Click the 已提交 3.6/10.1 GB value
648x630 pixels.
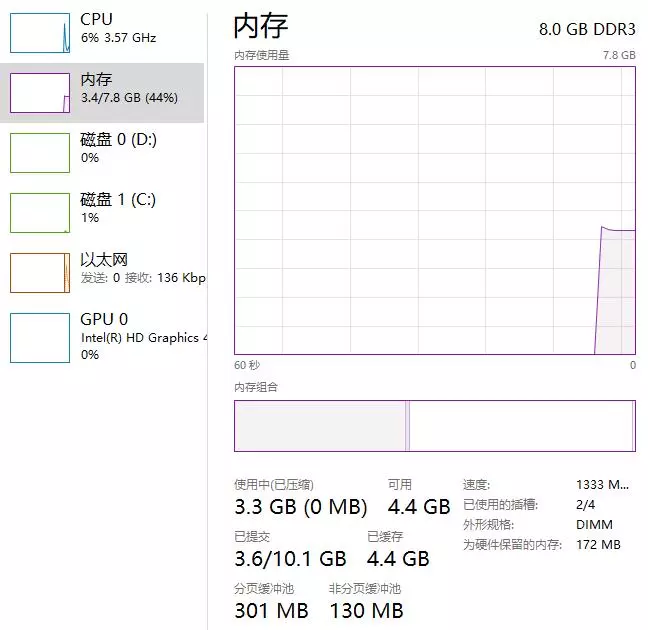[290, 558]
